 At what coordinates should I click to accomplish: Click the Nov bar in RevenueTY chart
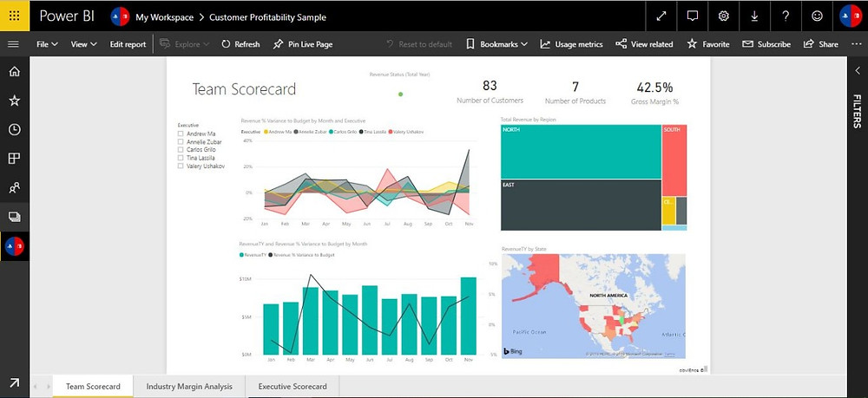pos(469,316)
